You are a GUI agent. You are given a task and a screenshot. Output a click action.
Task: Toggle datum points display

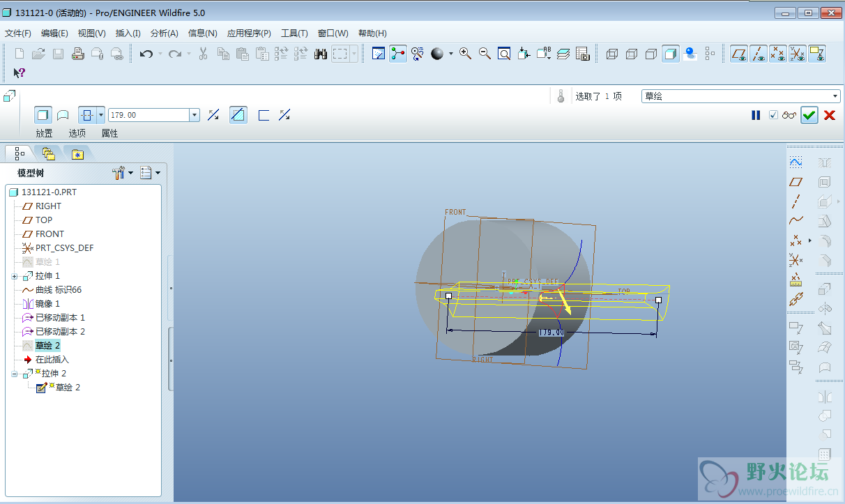[778, 54]
